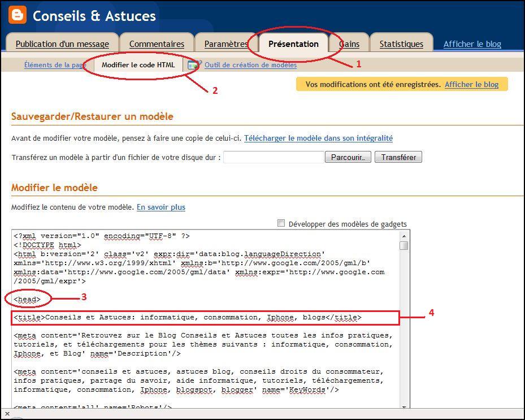Enable Développer des modèles de gadgets checkbox
Image resolution: width=525 pixels, height=420 pixels.
point(281,223)
